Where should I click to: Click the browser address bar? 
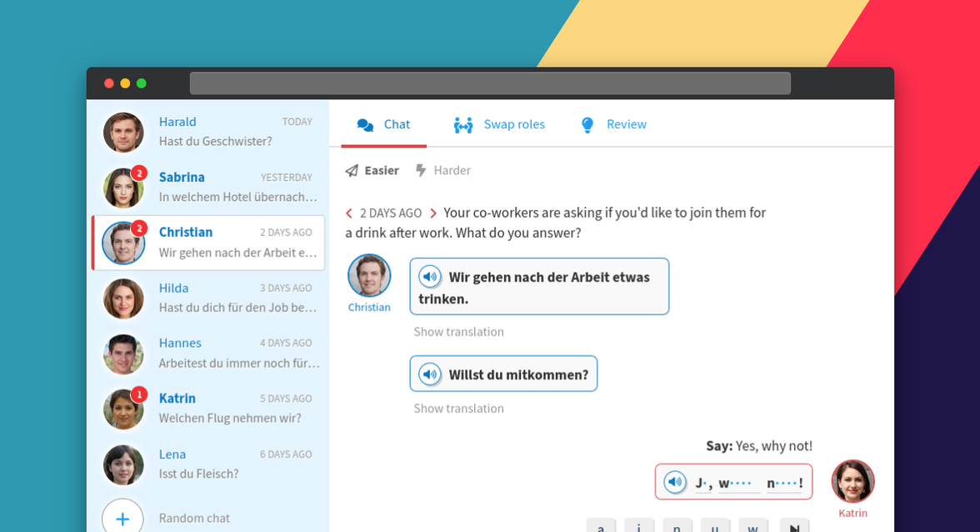click(x=490, y=83)
